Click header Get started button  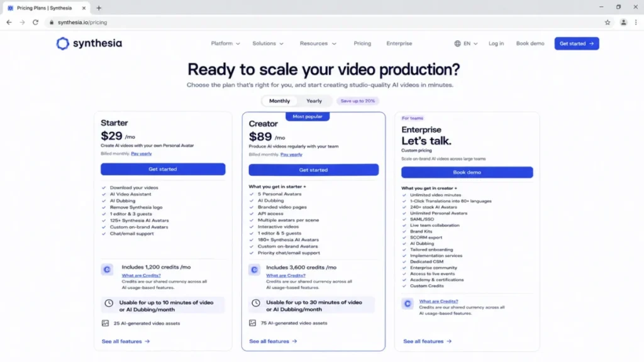coord(577,43)
